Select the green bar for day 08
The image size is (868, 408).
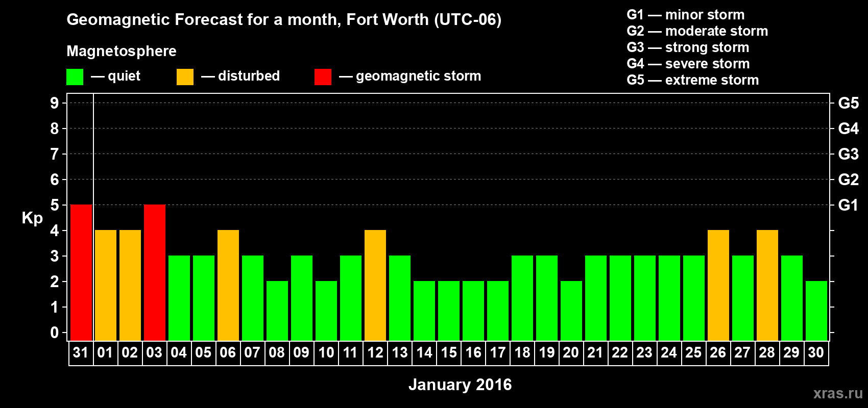(277, 311)
